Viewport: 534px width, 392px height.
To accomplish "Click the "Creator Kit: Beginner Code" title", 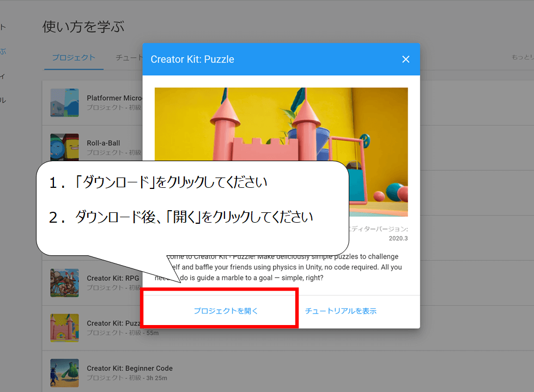I will coord(130,368).
